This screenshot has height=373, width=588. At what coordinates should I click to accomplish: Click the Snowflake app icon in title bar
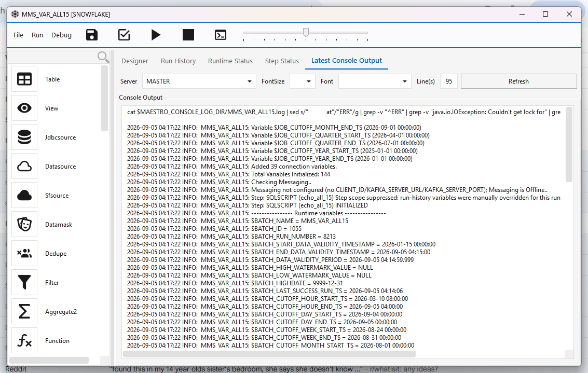tap(15, 14)
